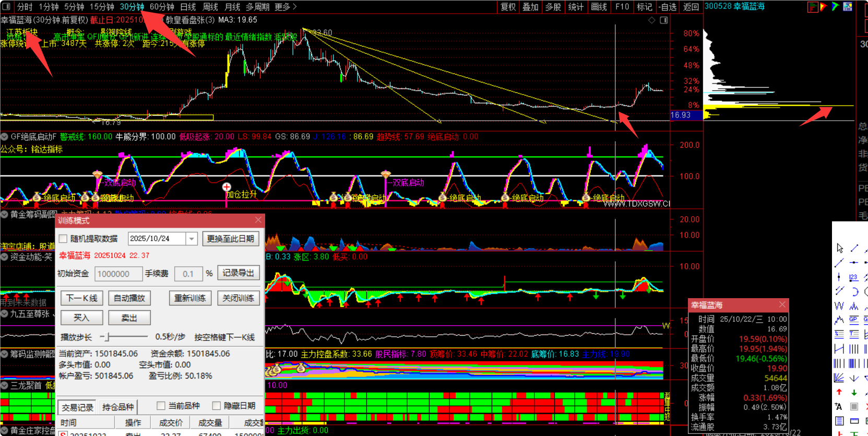Screen dimensions: 868x436
Task: Open the 复权 toolbar option
Action: click(508, 7)
